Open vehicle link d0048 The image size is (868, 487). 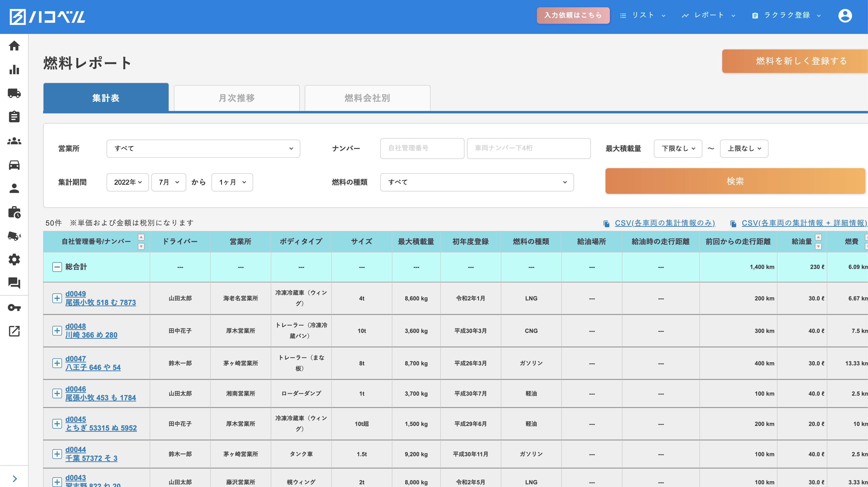click(76, 326)
